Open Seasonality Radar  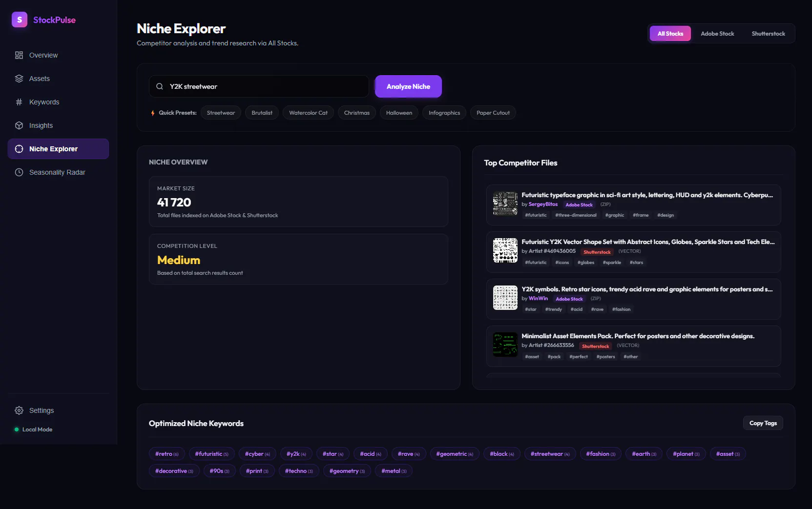(x=58, y=172)
